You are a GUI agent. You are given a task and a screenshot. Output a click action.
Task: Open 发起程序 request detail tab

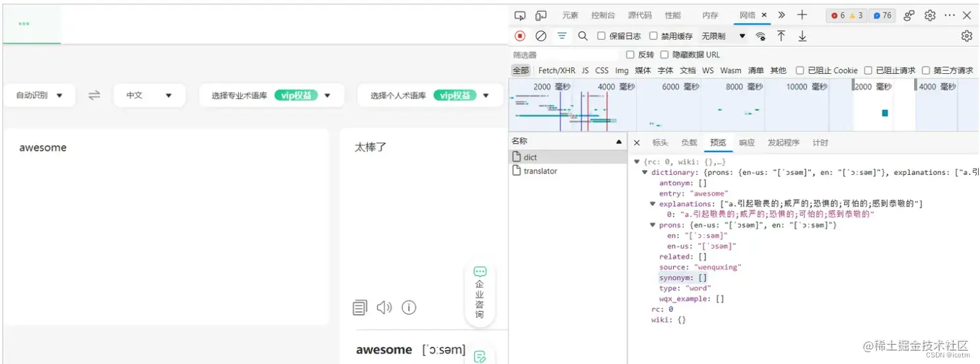784,143
